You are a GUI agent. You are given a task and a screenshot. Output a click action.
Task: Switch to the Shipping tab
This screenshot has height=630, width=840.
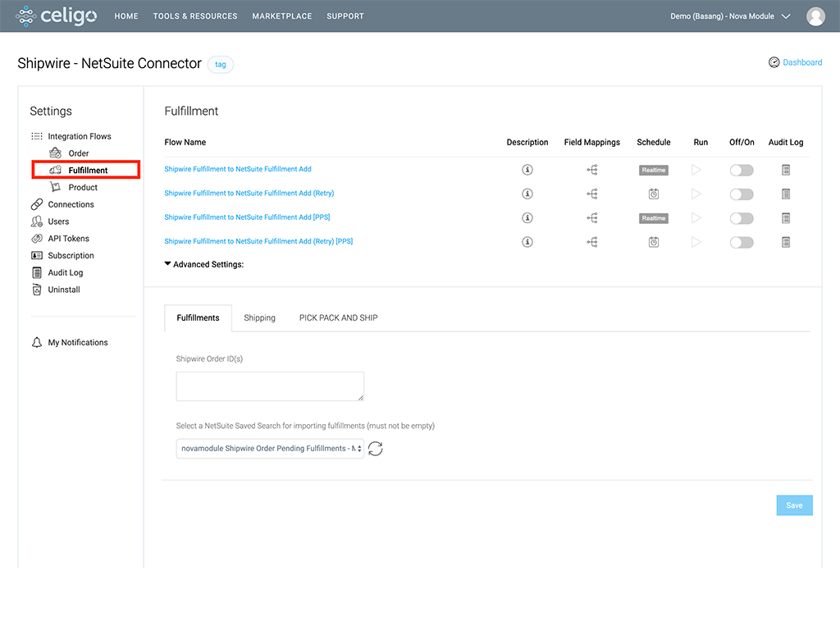pyautogui.click(x=260, y=317)
